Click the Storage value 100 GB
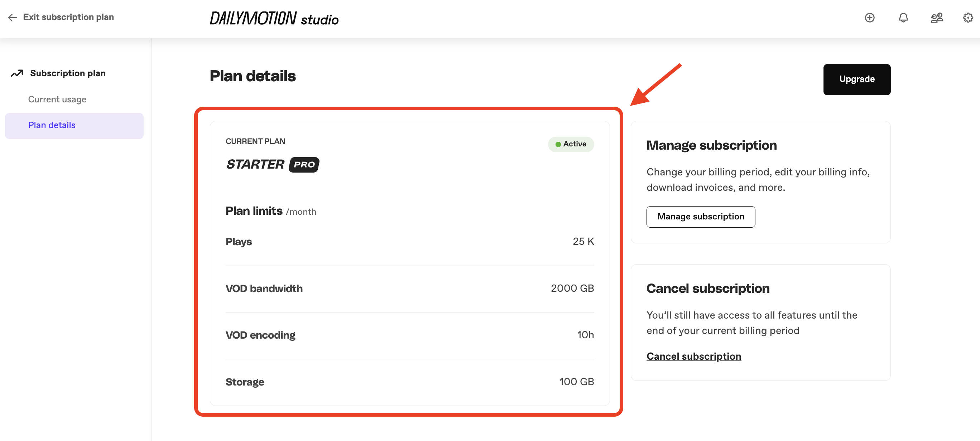 coord(576,382)
